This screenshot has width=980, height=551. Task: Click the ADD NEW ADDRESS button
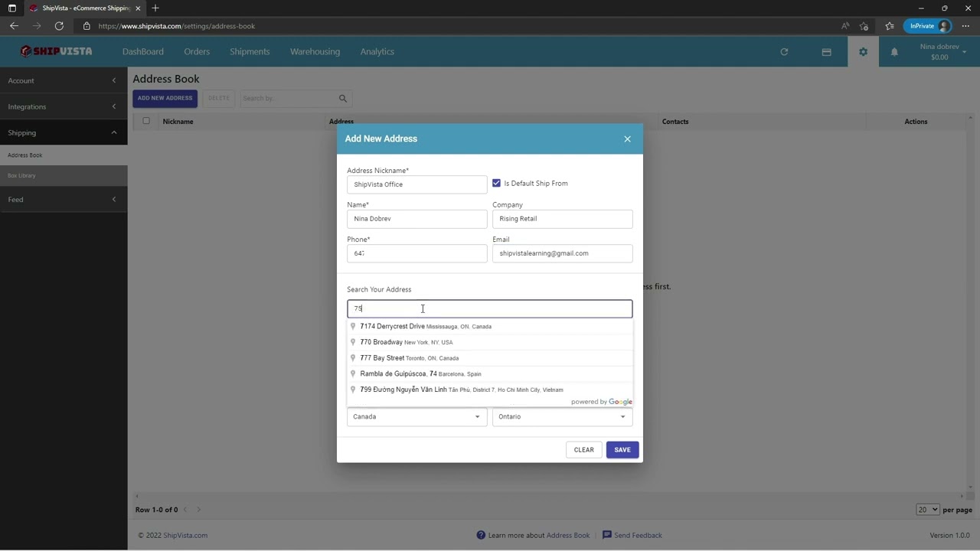point(165,98)
